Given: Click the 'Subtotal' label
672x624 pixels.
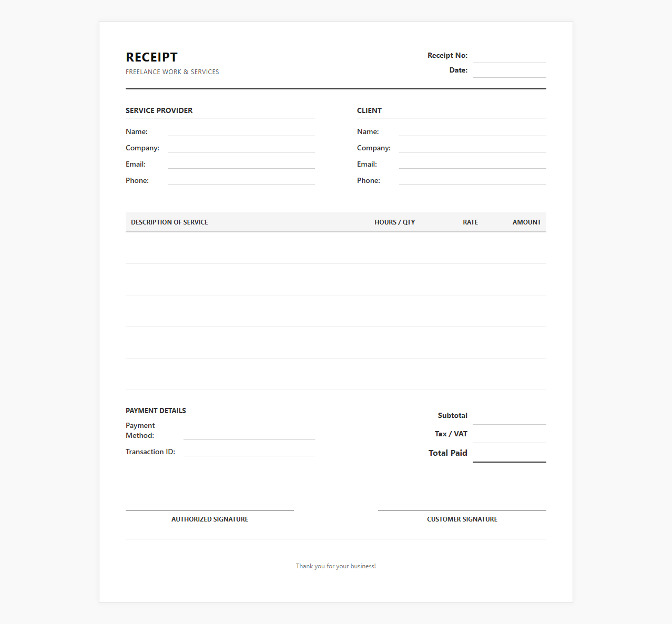Looking at the screenshot, I should click(453, 415).
